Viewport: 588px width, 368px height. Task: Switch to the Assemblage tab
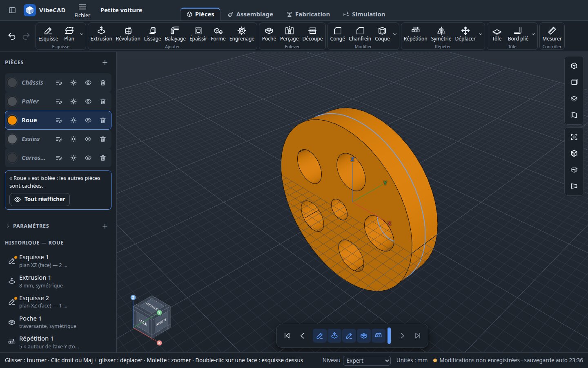[251, 14]
